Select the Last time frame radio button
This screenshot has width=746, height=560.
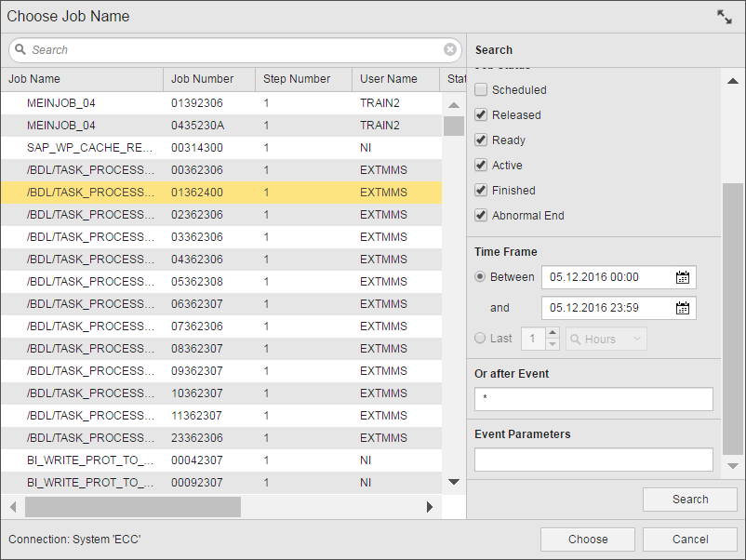pos(481,339)
